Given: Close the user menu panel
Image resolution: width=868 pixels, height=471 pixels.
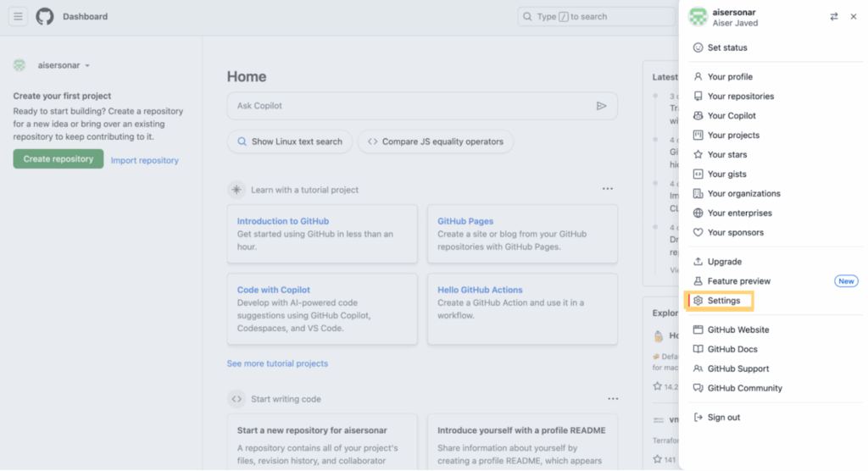Looking at the screenshot, I should 854,17.
